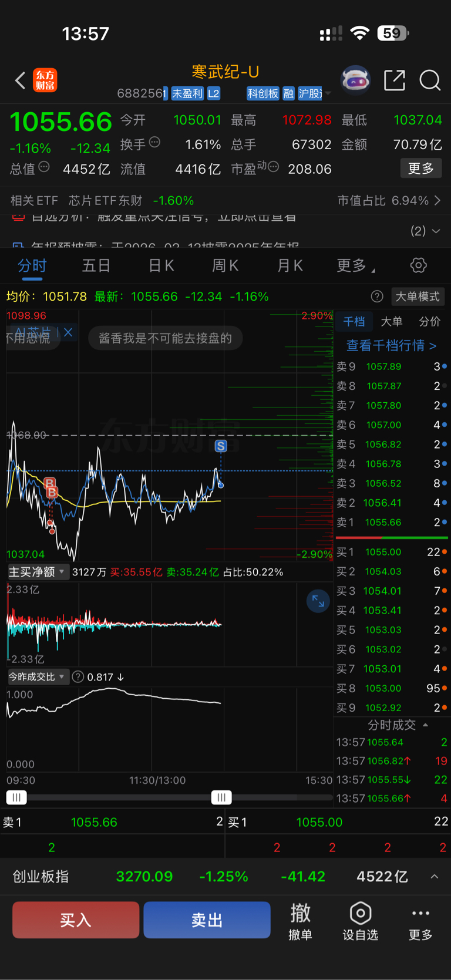Tap the 融 margin badge

tap(288, 93)
